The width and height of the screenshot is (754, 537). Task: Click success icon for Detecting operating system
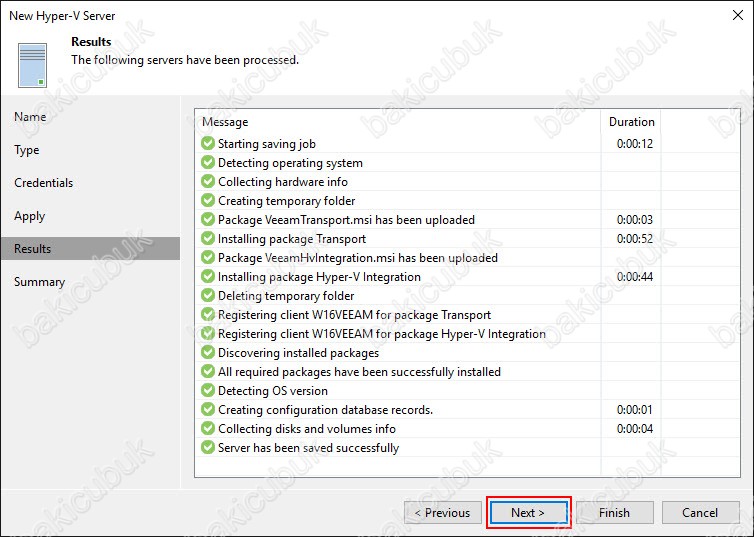208,162
